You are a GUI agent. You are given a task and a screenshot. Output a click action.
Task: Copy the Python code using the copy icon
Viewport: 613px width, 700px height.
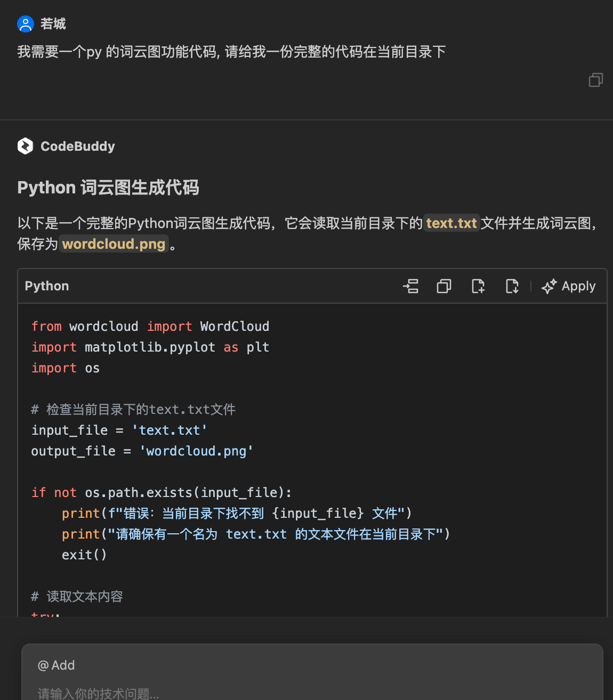pyautogui.click(x=444, y=286)
